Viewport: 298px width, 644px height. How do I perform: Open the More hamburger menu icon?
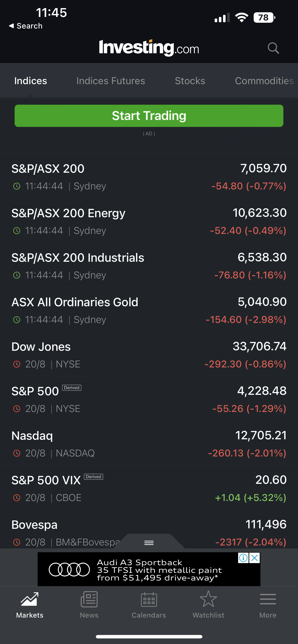click(268, 599)
